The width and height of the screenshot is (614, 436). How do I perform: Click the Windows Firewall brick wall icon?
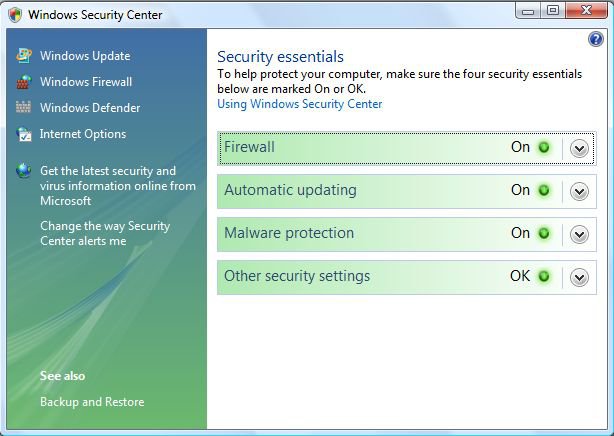(23, 82)
